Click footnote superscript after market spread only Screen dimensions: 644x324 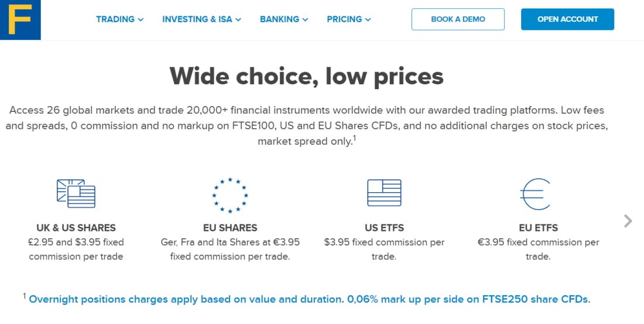(354, 138)
